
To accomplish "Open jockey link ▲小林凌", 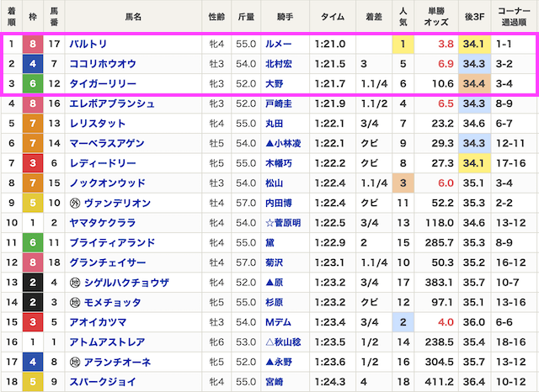I will coord(283,144).
